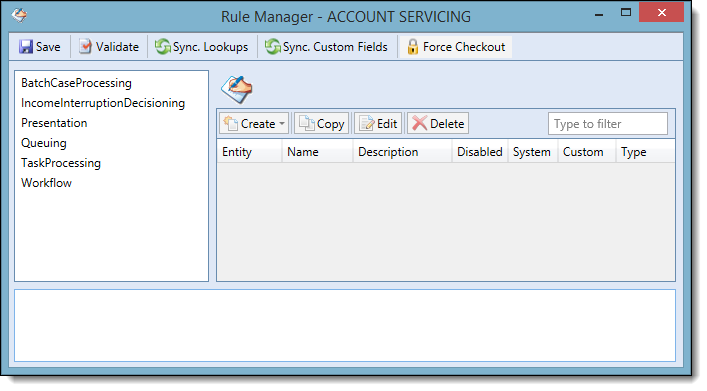Click the Create button label

tap(258, 124)
